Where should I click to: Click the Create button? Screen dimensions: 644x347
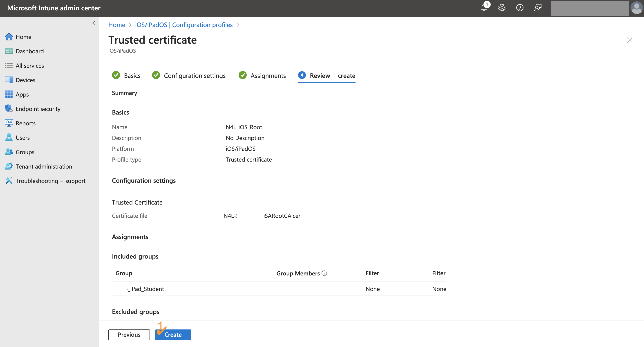[x=173, y=334]
